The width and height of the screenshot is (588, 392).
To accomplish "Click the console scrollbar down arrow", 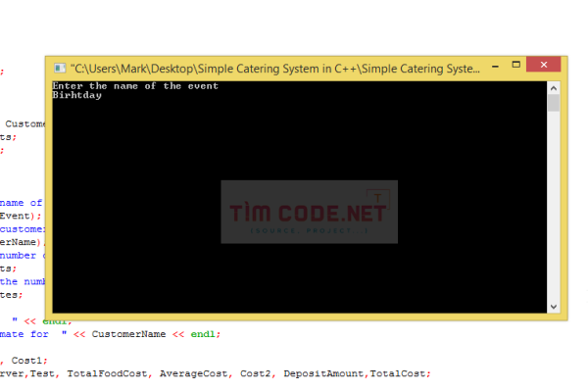I will (x=554, y=307).
